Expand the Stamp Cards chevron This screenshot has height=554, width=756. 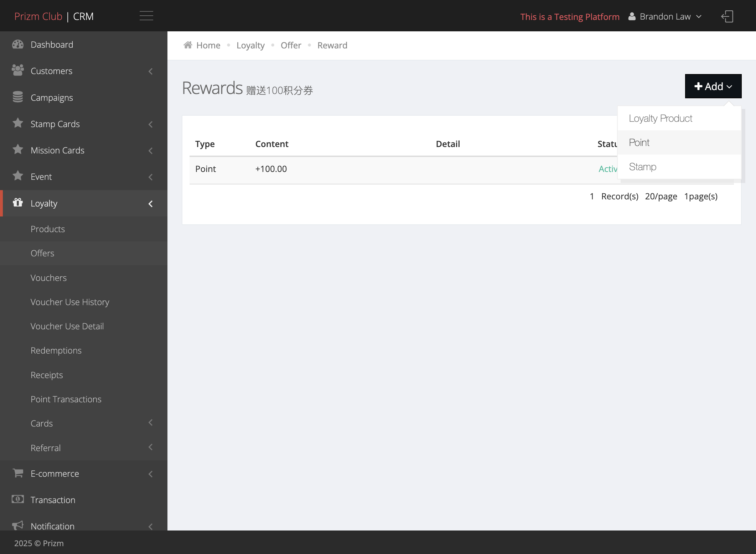click(x=151, y=124)
